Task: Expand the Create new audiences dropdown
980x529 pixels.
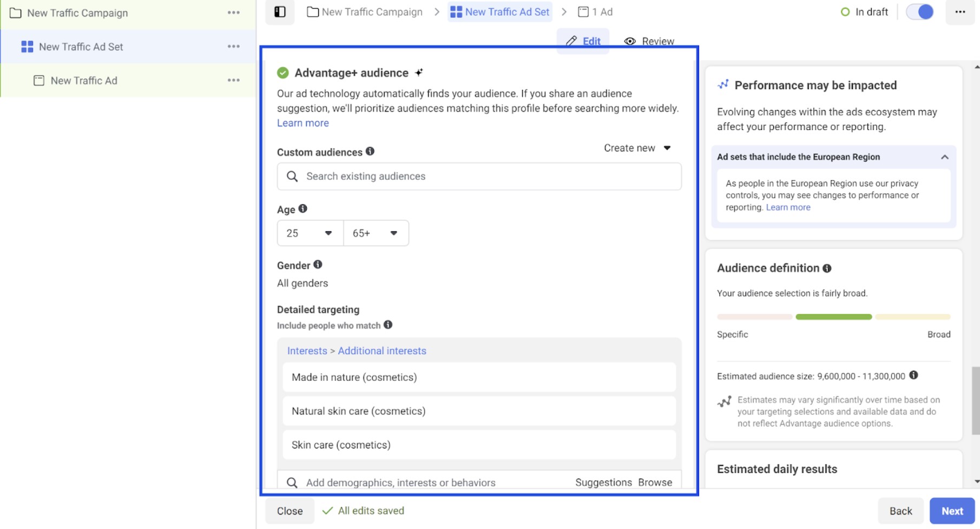Action: tap(637, 147)
